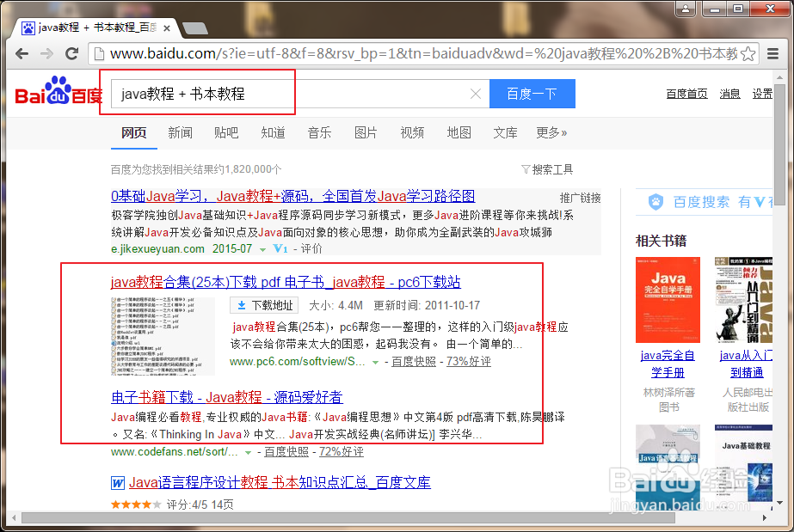This screenshot has height=532, width=794.
Task: Click java完全自学手册 book link
Action: tap(668, 364)
